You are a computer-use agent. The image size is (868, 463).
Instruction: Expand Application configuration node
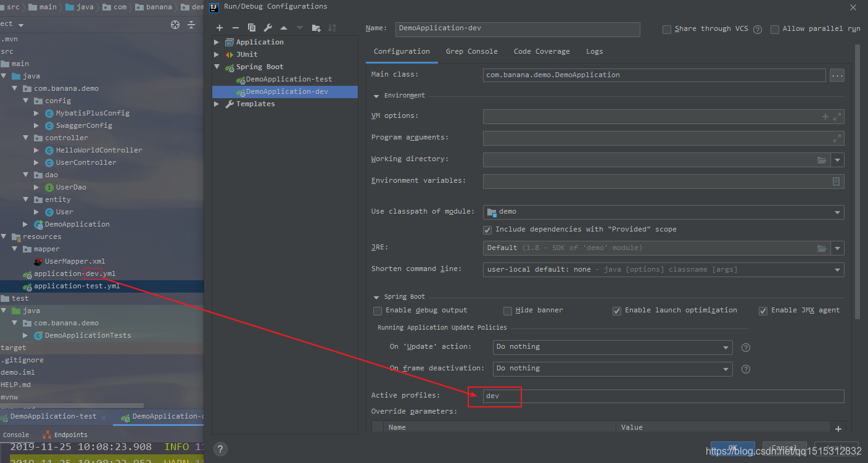[x=217, y=42]
